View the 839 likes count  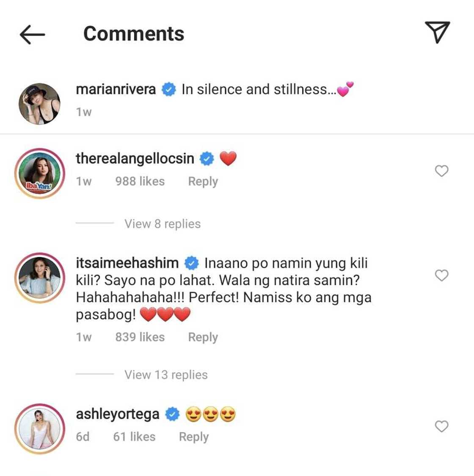pyautogui.click(x=140, y=337)
